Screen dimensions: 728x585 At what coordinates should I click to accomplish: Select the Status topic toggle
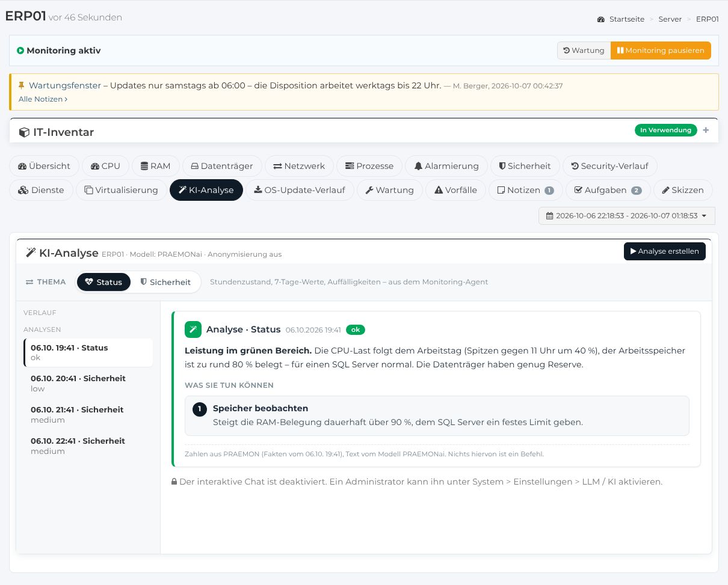[x=103, y=282]
